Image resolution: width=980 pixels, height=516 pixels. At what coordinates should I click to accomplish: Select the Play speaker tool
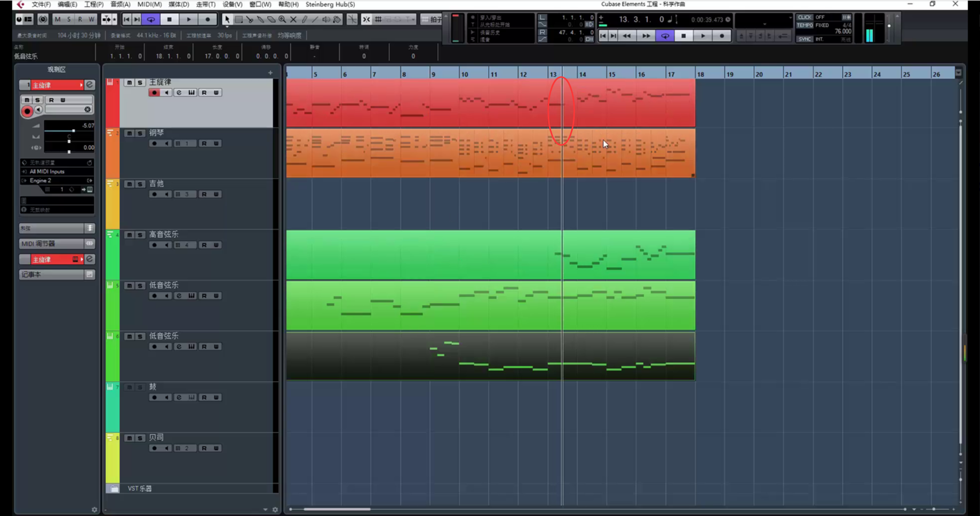click(326, 19)
